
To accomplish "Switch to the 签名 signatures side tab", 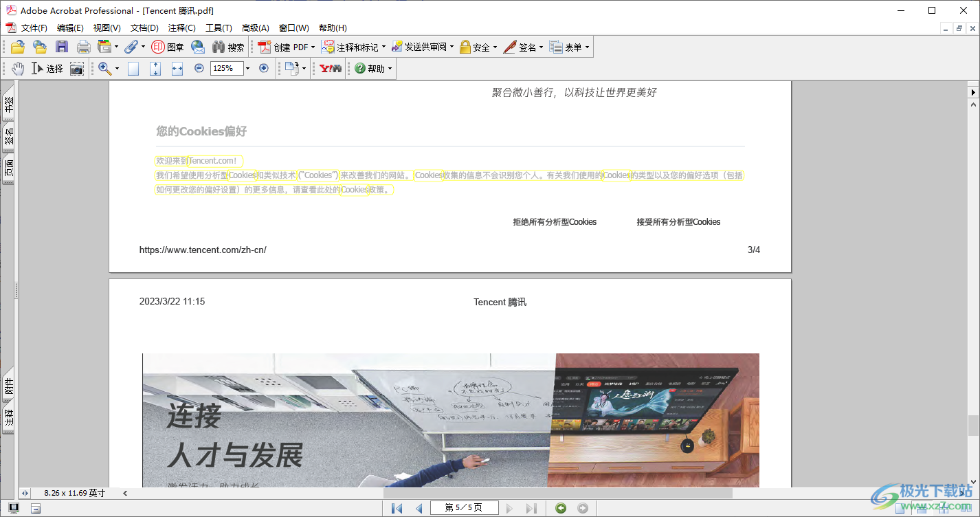I will 8,136.
